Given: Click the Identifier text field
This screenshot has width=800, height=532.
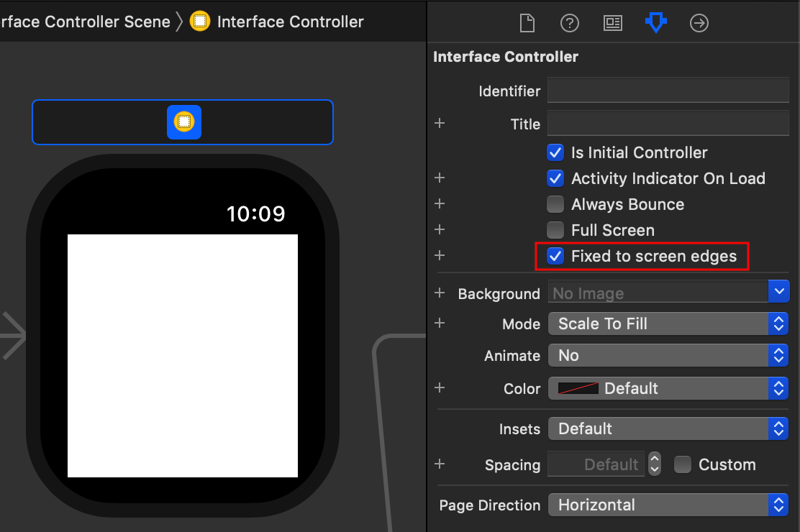Looking at the screenshot, I should (668, 91).
